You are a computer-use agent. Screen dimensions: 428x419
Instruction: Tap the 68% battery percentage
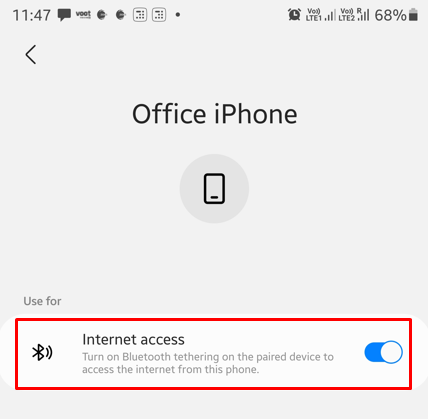tap(391, 15)
